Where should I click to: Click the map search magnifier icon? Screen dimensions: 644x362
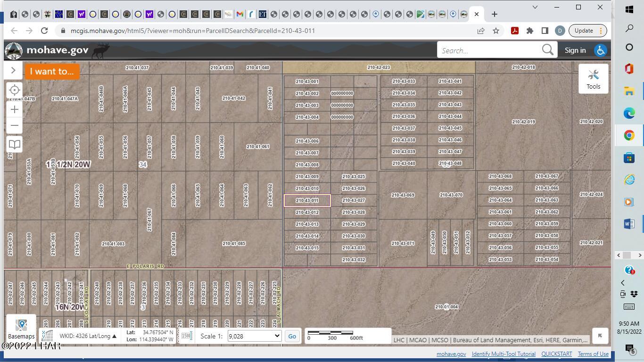point(547,50)
